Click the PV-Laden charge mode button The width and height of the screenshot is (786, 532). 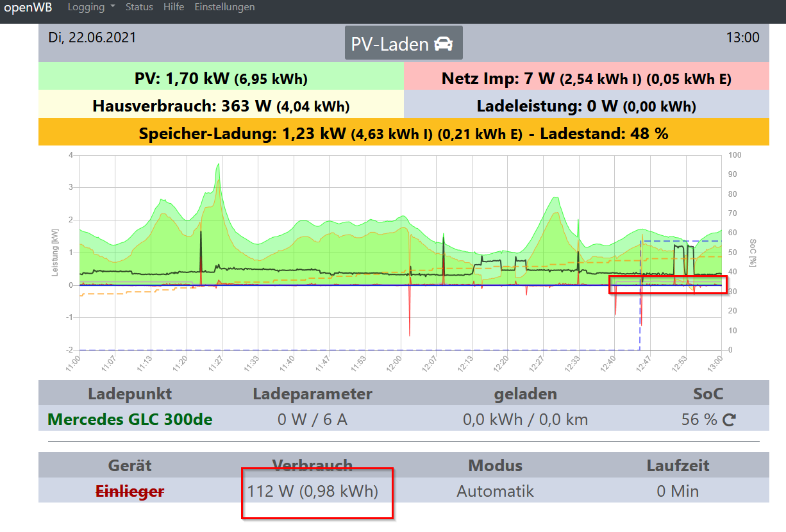(x=403, y=44)
